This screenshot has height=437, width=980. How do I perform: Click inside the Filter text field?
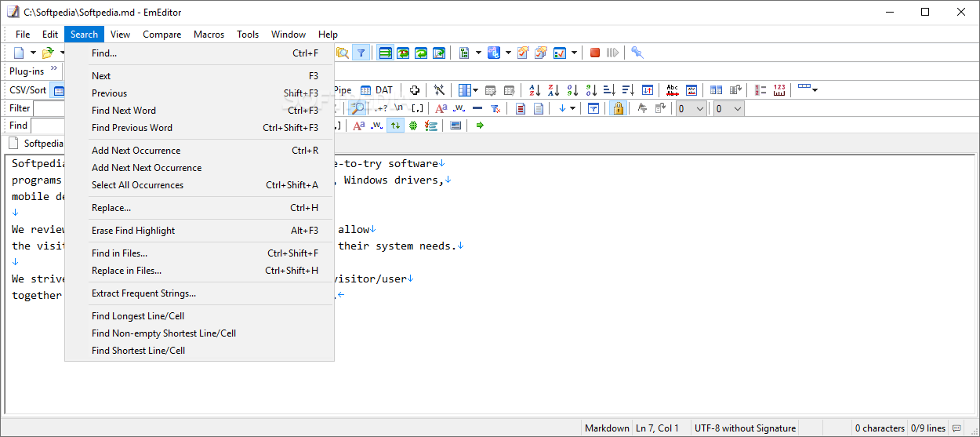coord(49,108)
